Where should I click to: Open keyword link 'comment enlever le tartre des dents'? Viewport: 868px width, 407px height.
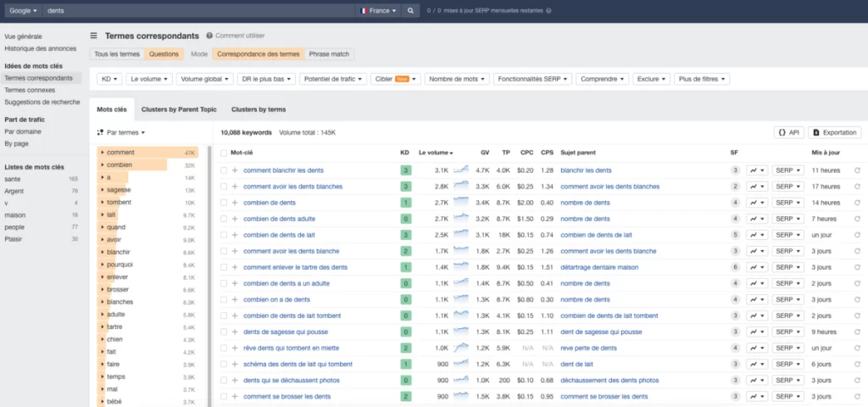(x=296, y=267)
